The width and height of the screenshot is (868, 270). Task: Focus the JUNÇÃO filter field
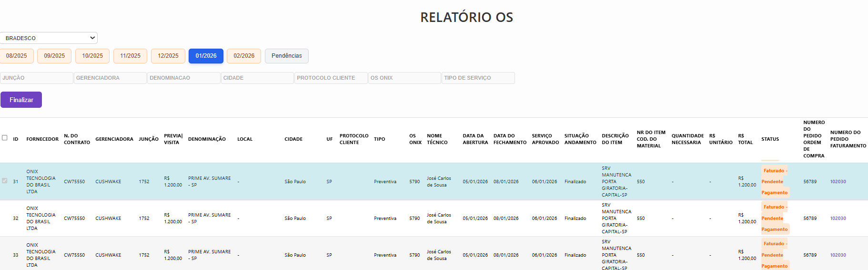coord(37,78)
